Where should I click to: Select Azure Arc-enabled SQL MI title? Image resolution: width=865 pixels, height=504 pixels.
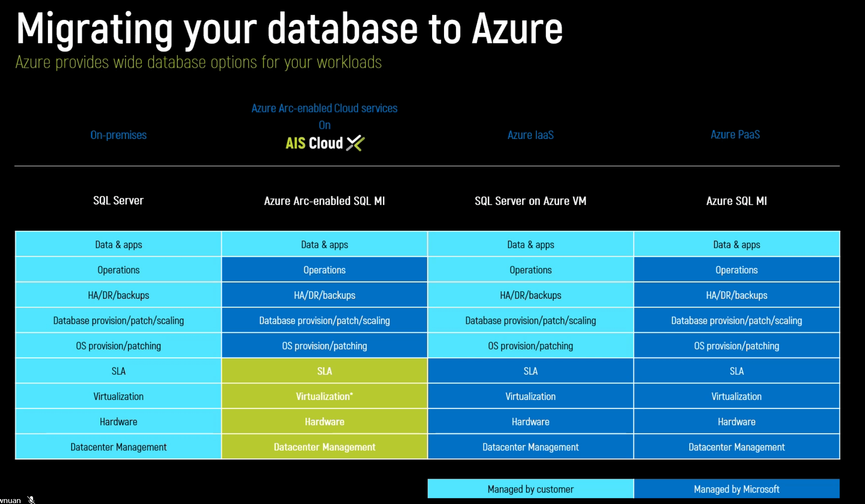(x=324, y=201)
